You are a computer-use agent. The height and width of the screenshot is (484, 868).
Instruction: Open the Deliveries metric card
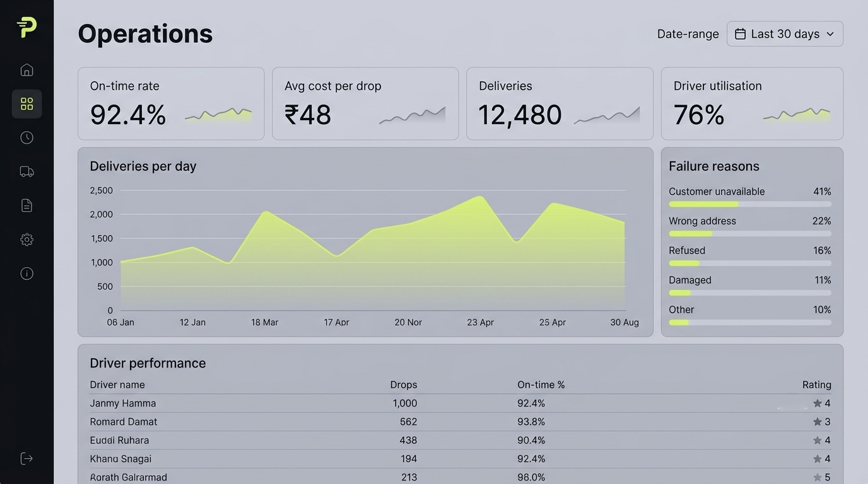click(560, 103)
